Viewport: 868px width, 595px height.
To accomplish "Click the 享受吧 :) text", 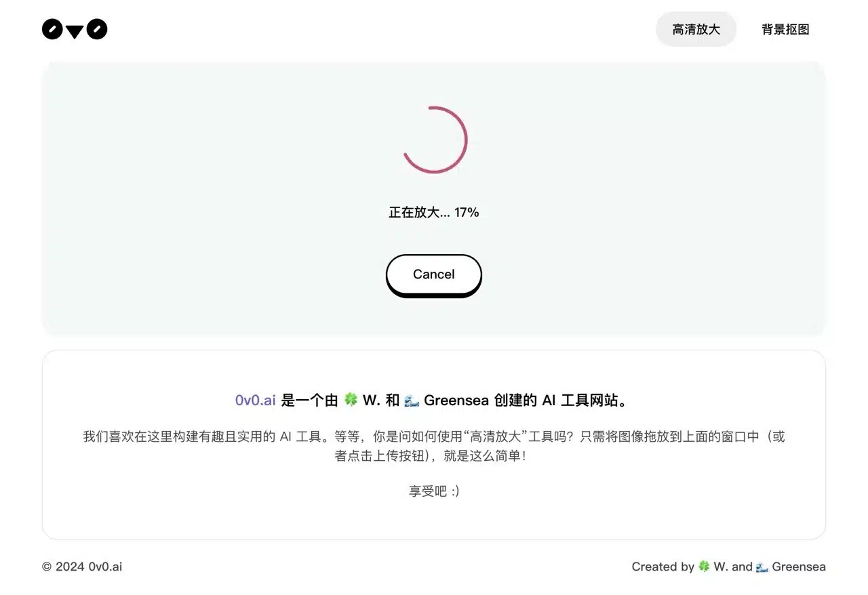I will (434, 491).
